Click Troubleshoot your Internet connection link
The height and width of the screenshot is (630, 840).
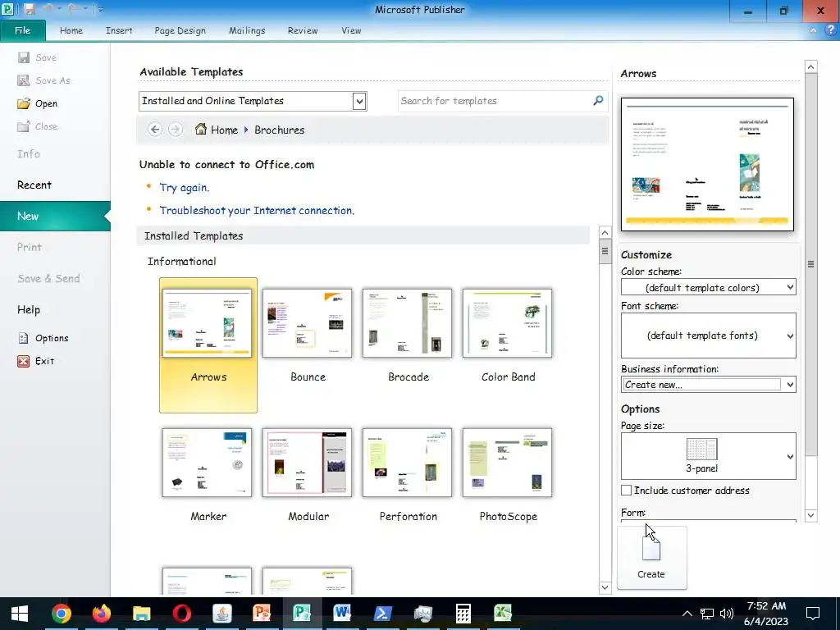(257, 211)
